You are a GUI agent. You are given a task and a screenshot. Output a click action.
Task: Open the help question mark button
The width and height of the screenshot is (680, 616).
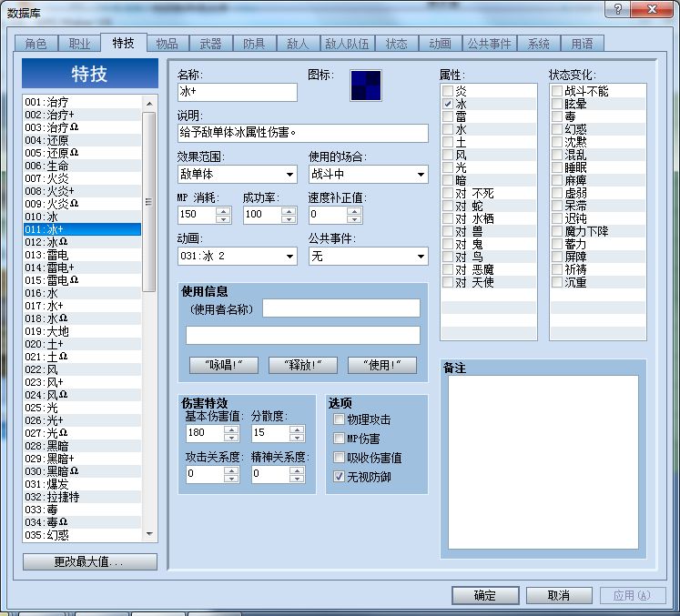coord(618,9)
